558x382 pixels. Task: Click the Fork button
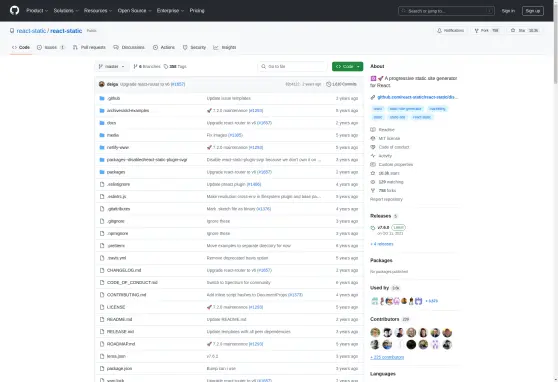(486, 31)
